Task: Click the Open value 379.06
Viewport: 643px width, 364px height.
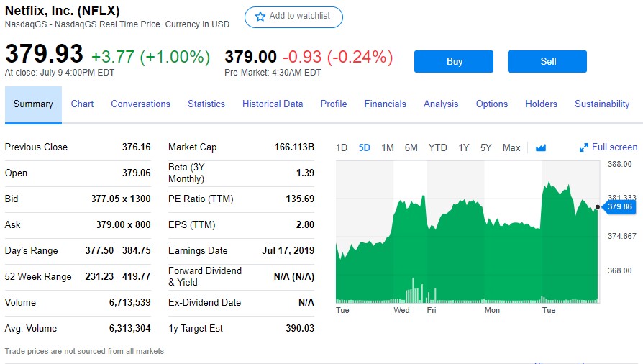Action: [137, 173]
